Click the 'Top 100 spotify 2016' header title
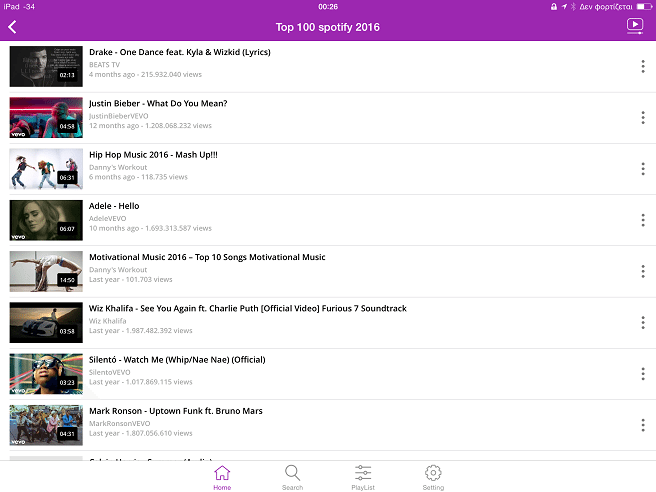656x492 pixels. 328,27
